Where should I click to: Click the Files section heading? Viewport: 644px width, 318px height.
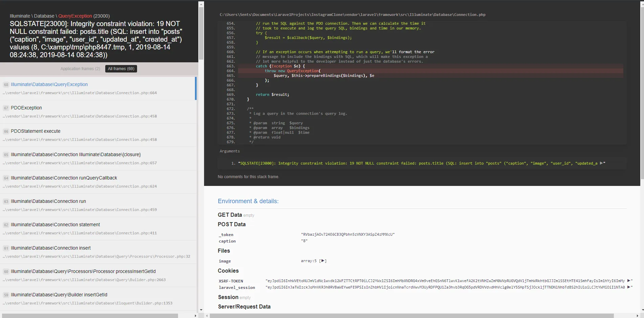[224, 251]
